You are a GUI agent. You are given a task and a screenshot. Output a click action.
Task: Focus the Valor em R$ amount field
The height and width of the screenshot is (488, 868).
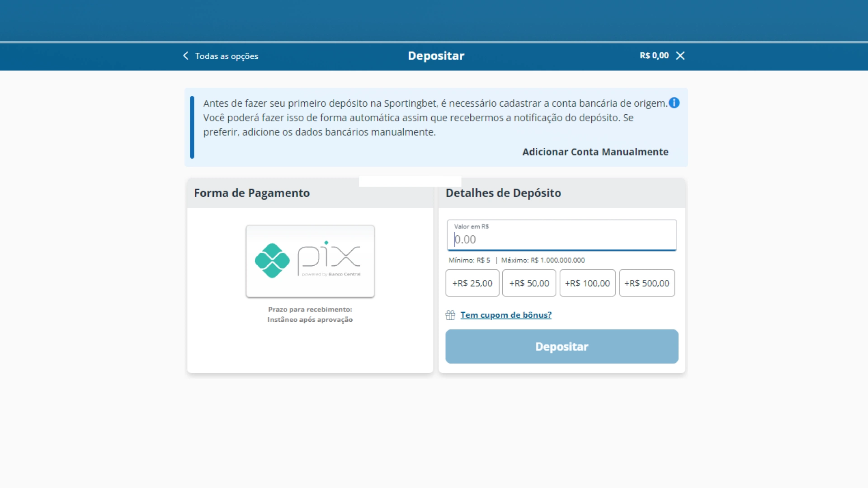point(562,235)
